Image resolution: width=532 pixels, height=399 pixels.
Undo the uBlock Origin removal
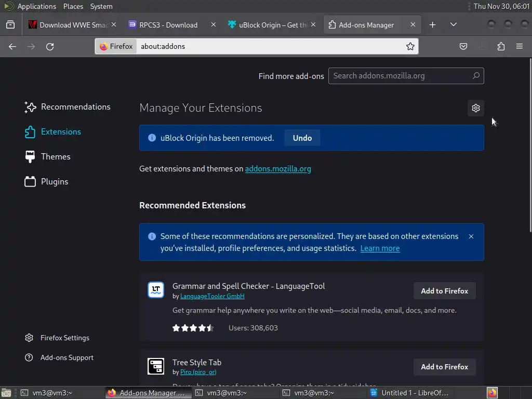tap(302, 138)
